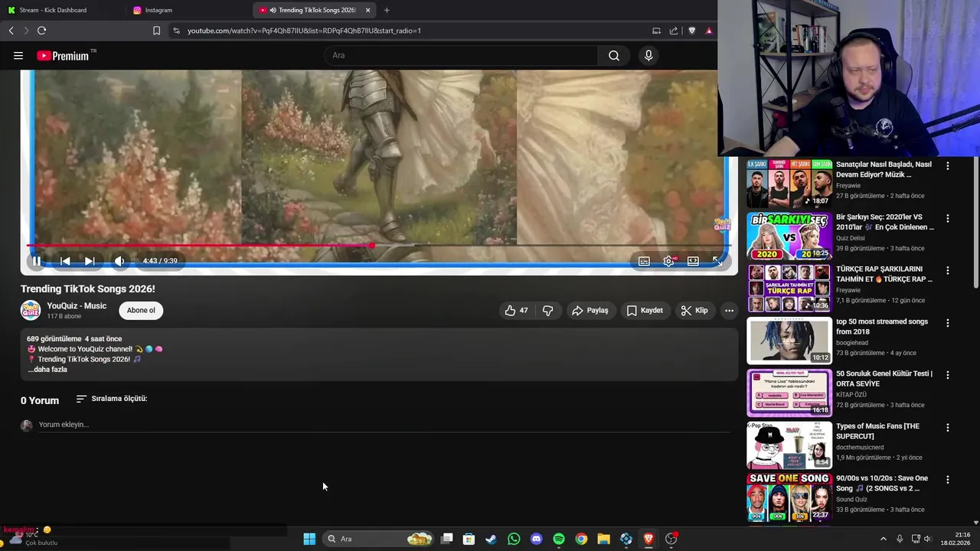Viewport: 980px width, 551px height.
Task: Start voice search with microphone
Action: 648,55
